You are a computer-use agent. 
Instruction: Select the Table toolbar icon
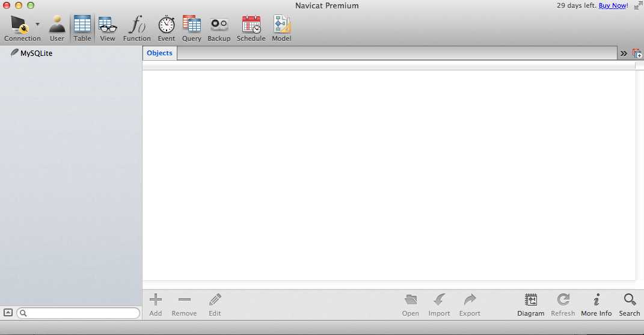point(82,28)
